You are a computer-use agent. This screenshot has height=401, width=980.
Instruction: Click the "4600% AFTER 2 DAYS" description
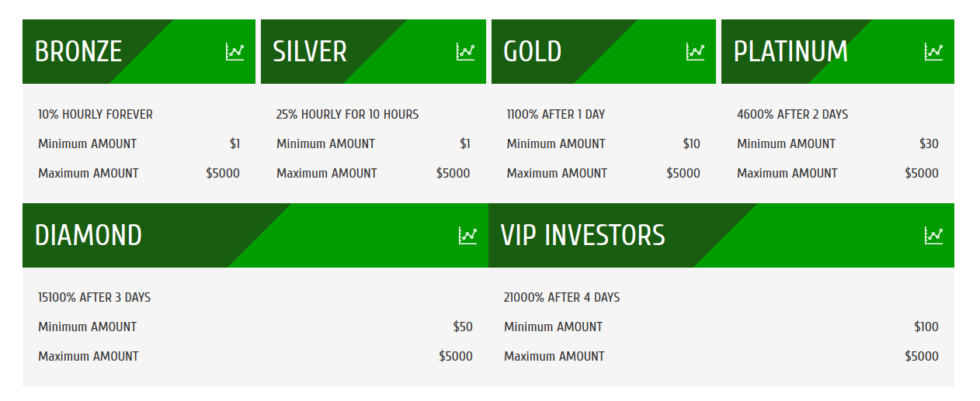coord(792,115)
